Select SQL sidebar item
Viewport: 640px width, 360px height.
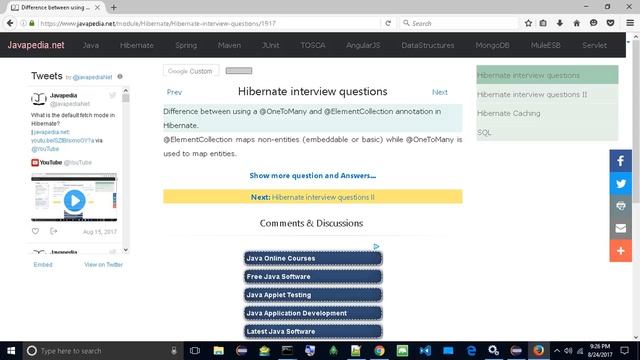coord(547,132)
